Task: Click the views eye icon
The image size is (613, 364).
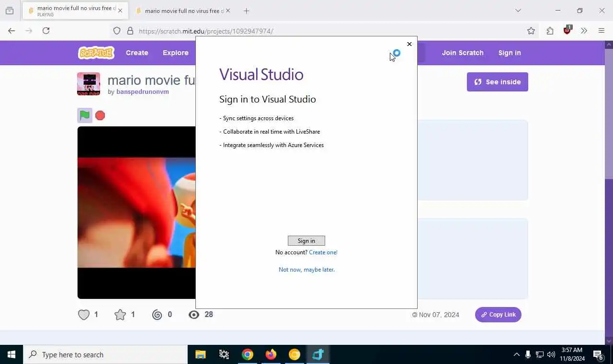Action: [194, 315]
